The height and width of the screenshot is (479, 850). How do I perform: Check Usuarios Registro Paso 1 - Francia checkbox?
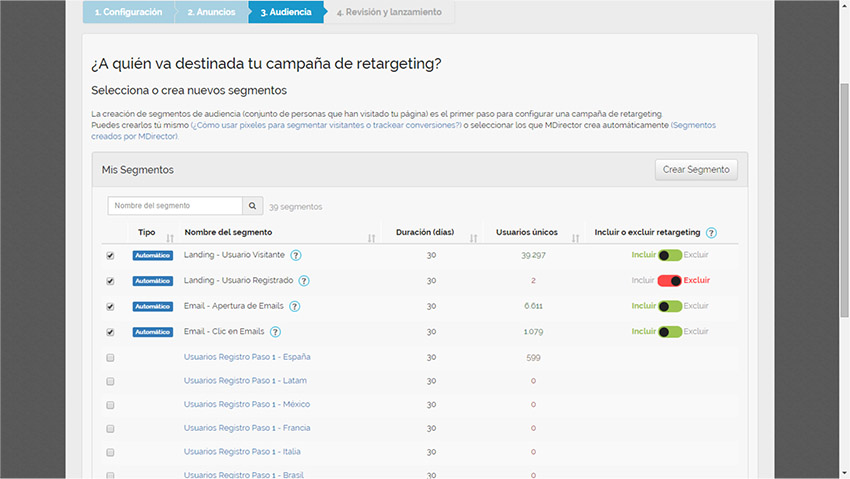click(x=111, y=429)
